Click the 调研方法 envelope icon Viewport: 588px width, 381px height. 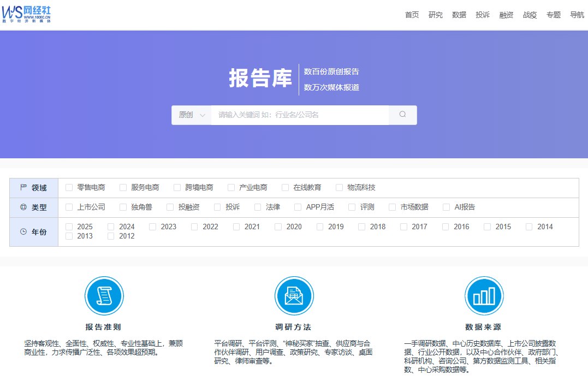(x=294, y=296)
